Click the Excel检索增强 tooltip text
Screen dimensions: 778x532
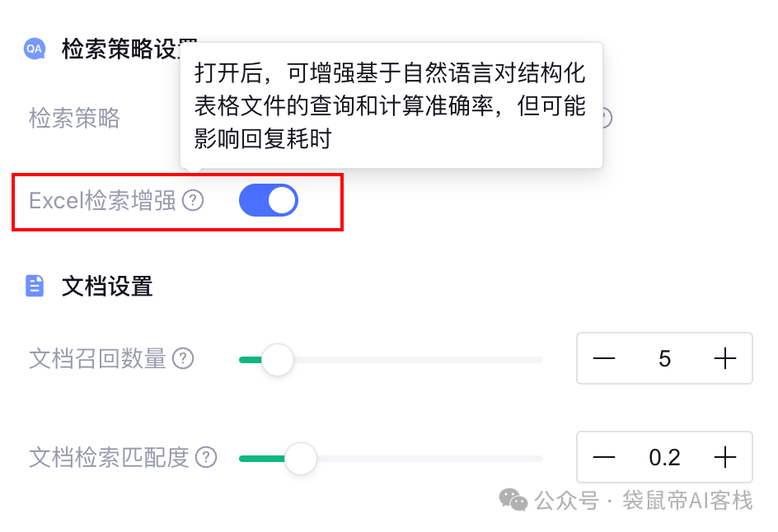[391, 106]
